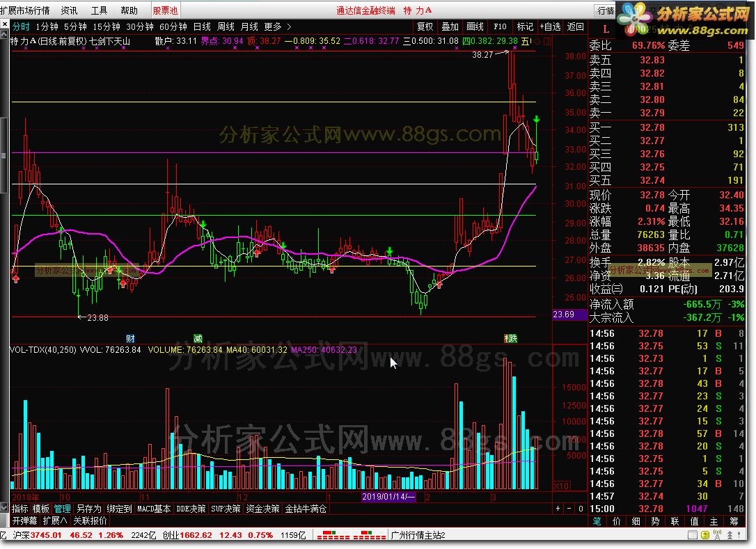Open the 资讯 menu

point(69,10)
